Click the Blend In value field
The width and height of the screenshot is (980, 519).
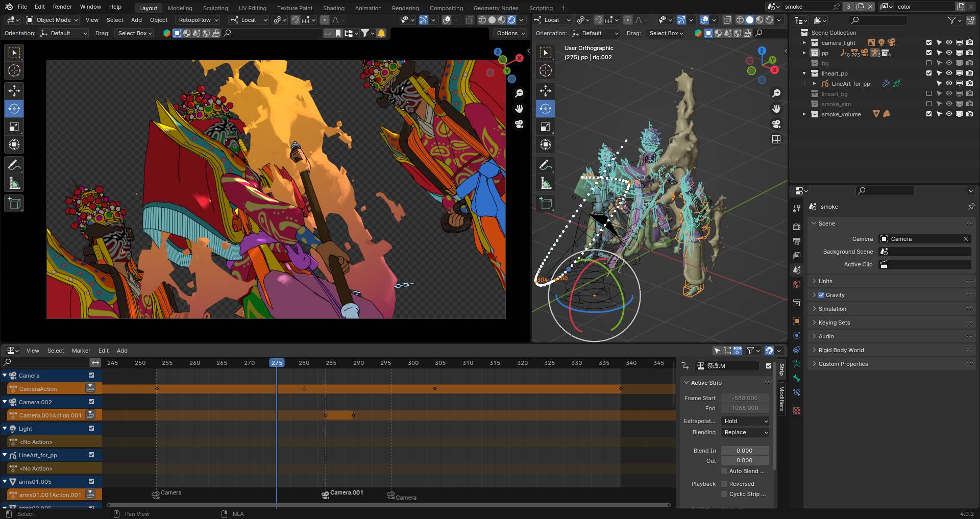click(x=744, y=451)
